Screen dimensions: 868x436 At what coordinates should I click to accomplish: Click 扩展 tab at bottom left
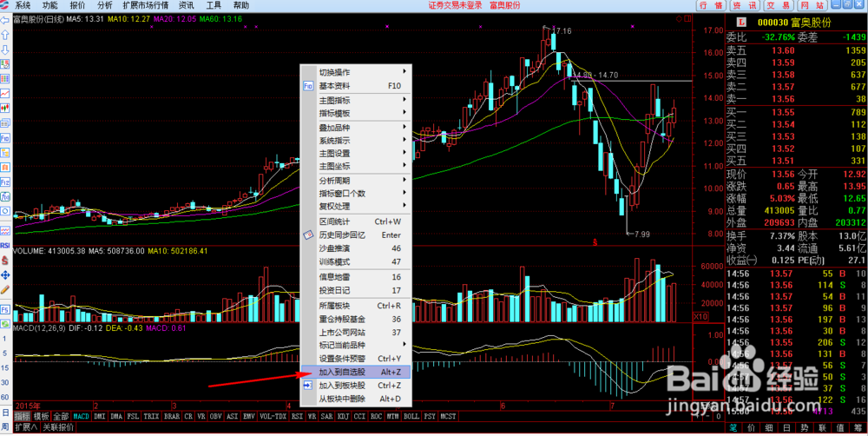click(x=25, y=427)
